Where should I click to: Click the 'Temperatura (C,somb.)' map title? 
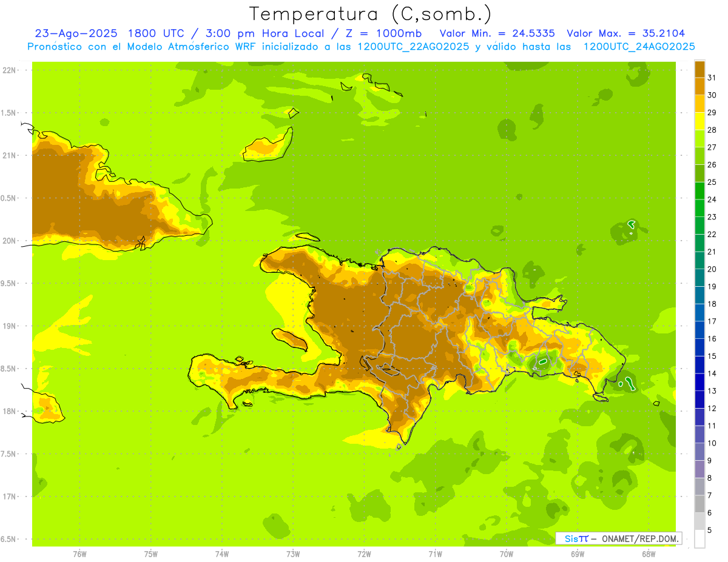370,13
